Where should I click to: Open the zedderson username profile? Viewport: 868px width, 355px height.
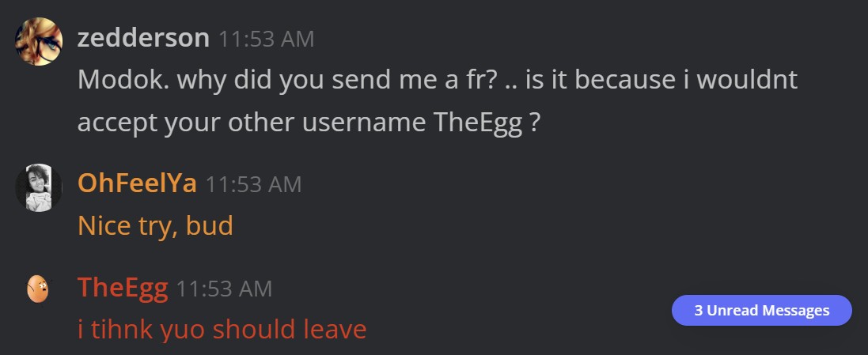point(143,38)
